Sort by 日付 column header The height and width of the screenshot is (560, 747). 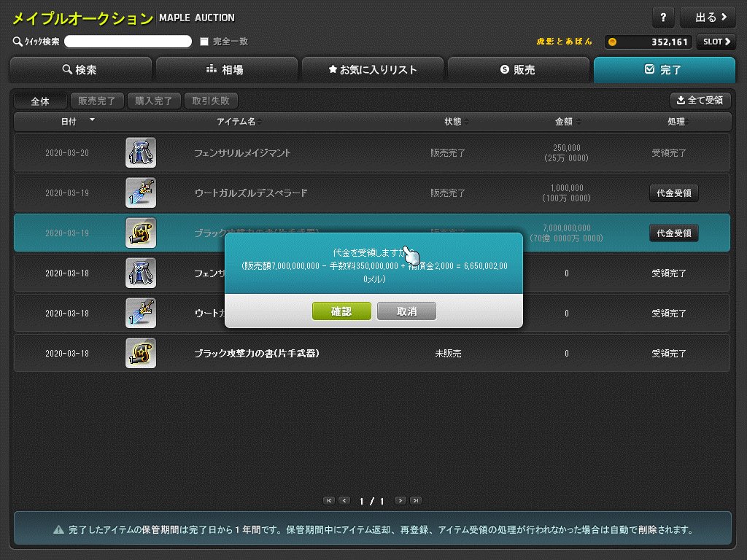point(69,122)
